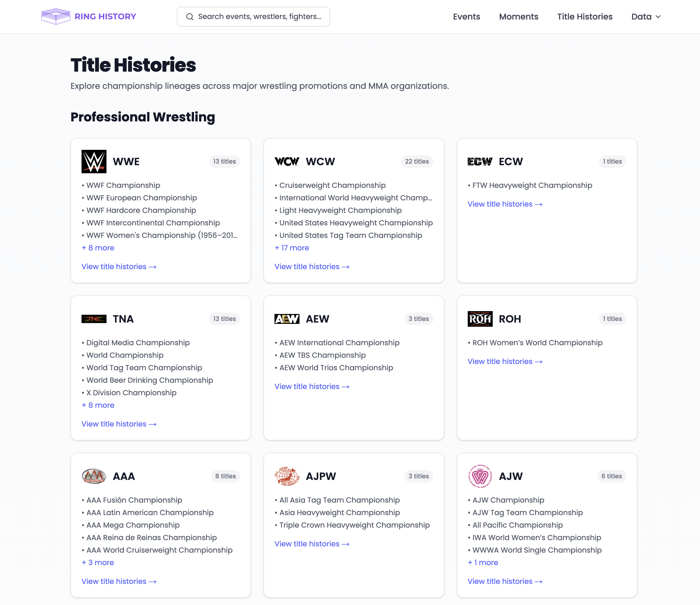This screenshot has height=605, width=700.
Task: Click the AJW logo icon
Action: [x=480, y=476]
